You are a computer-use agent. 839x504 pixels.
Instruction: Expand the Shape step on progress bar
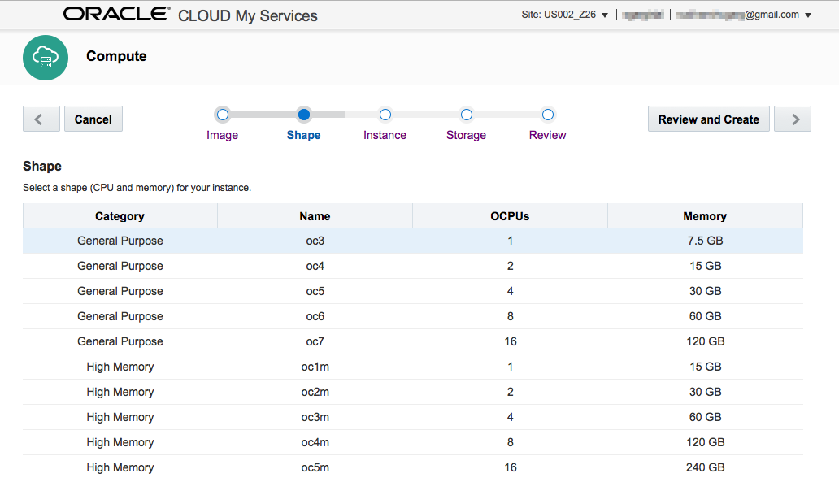303,115
